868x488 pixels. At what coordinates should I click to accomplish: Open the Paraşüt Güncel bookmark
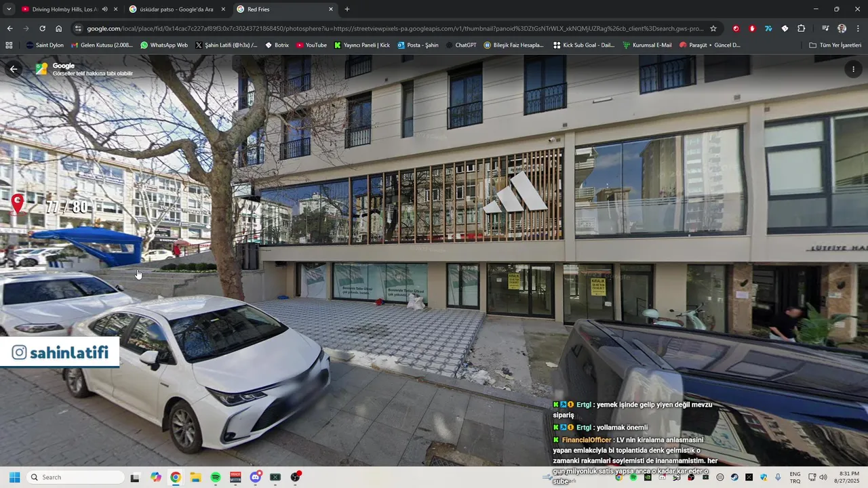709,45
